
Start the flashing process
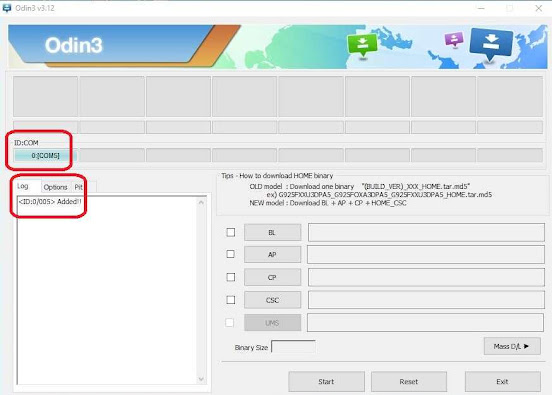click(x=326, y=382)
